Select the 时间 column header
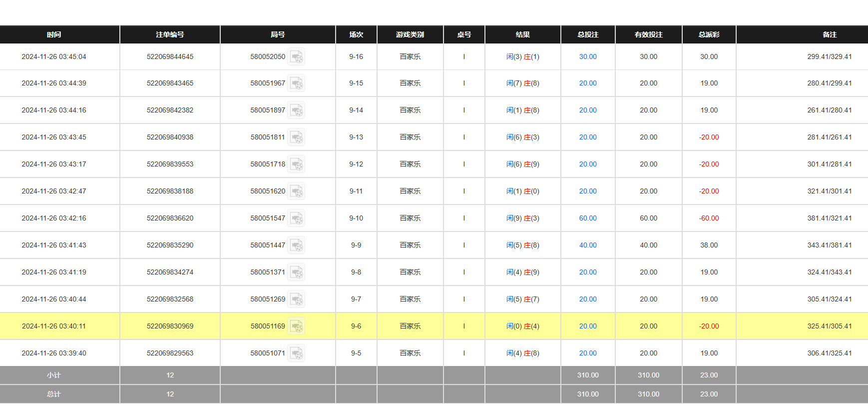Image resolution: width=868 pixels, height=413 pixels. click(x=54, y=34)
